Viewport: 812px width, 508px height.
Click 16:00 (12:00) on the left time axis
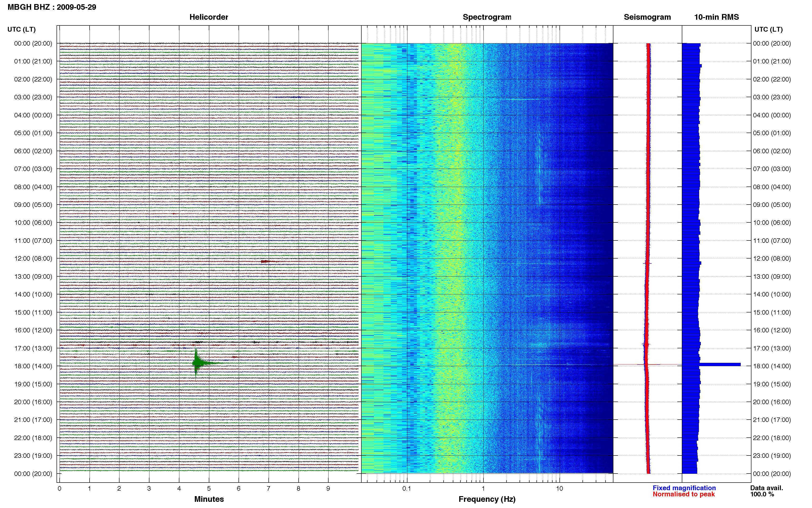(x=33, y=330)
